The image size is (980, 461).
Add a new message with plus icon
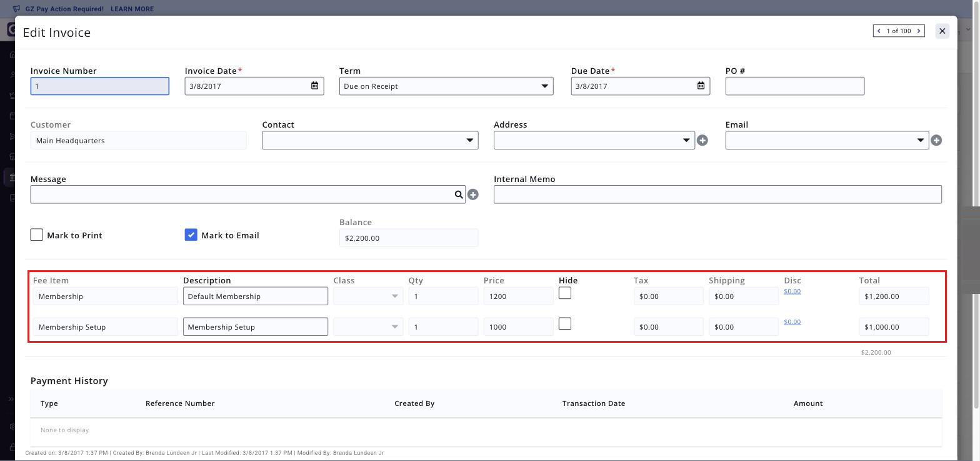click(x=473, y=195)
